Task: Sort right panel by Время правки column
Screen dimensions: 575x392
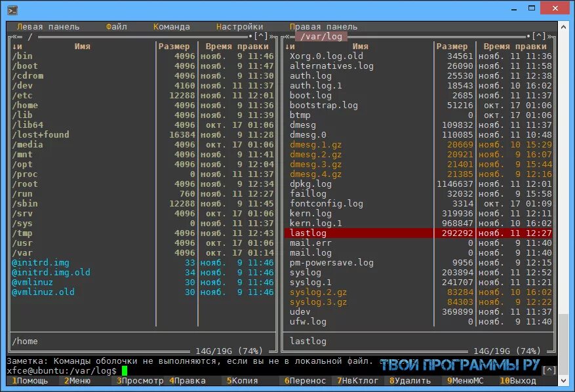Action: [515, 47]
